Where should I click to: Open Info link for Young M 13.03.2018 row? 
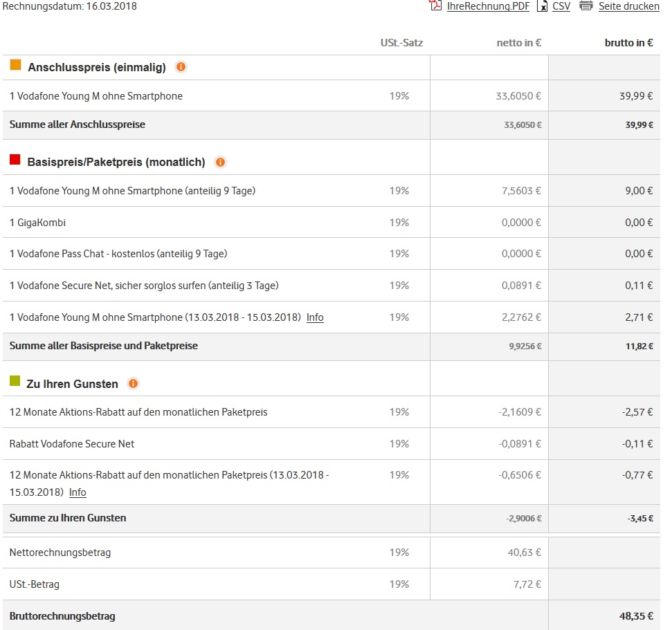(x=315, y=317)
